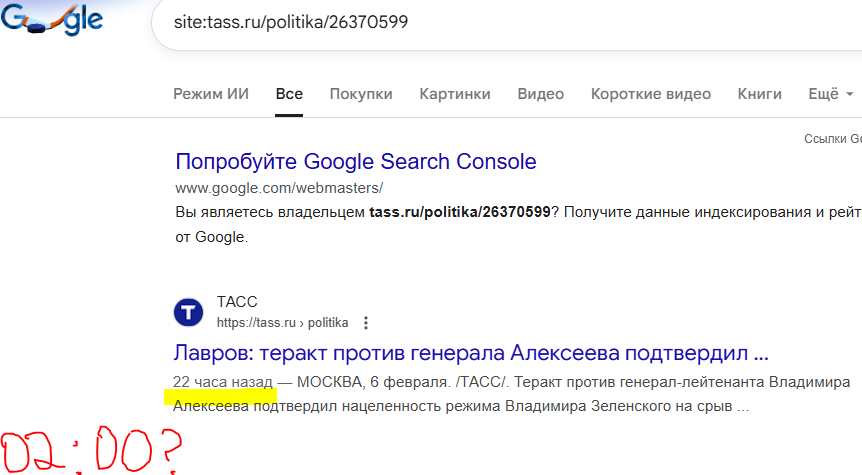
Task: Open the Попробуйте Google Search Console link
Action: (356, 162)
